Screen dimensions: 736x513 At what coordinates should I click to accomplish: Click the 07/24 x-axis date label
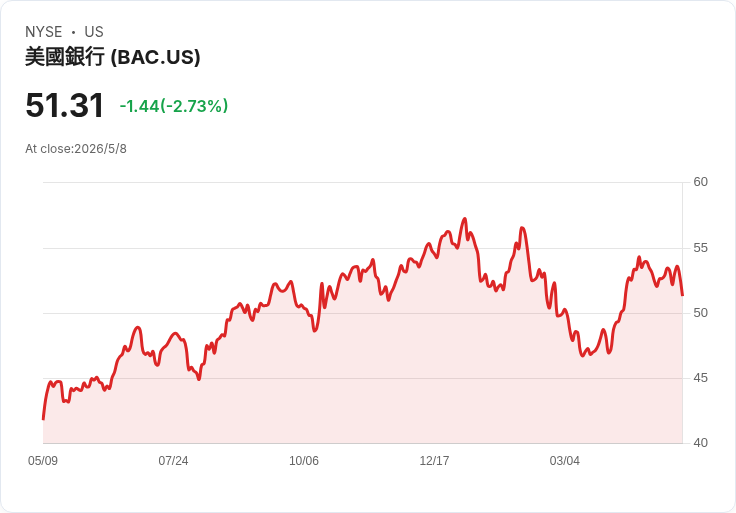(173, 460)
